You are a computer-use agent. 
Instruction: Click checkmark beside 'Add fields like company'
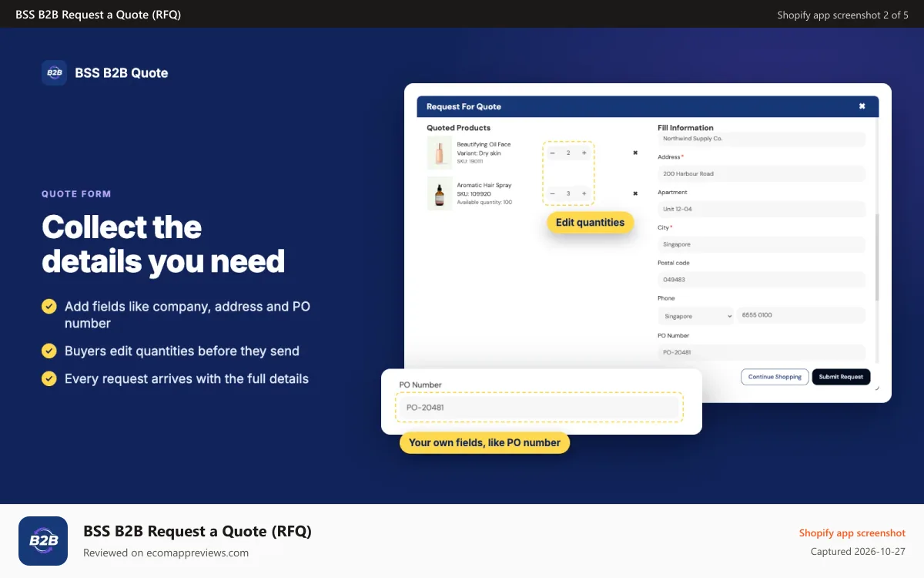49,307
